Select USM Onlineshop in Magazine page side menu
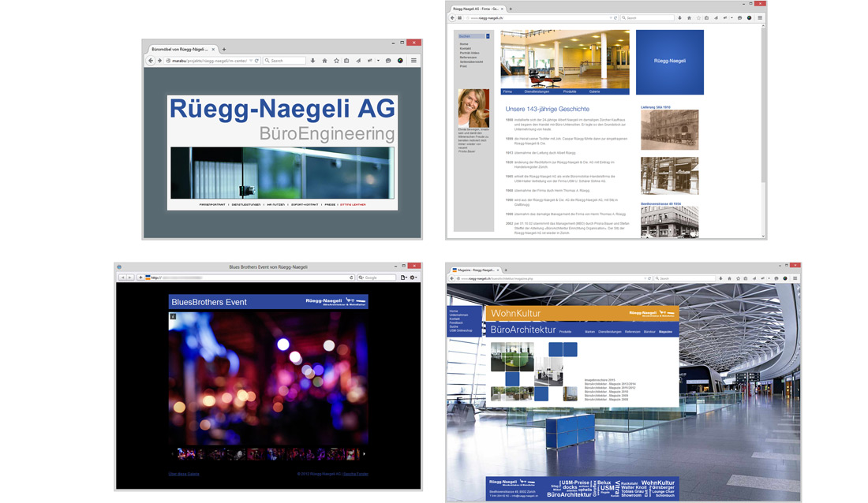Screen dimensions: 868x503 click(x=461, y=330)
